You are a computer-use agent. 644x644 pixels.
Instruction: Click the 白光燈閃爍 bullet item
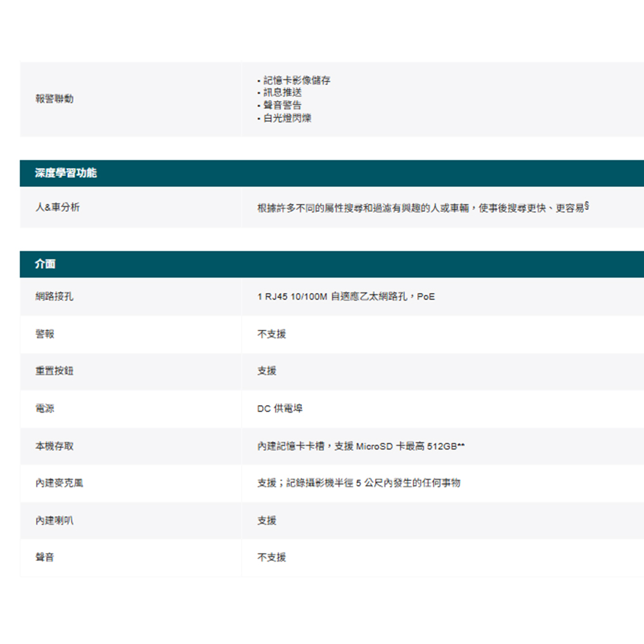pyautogui.click(x=287, y=118)
